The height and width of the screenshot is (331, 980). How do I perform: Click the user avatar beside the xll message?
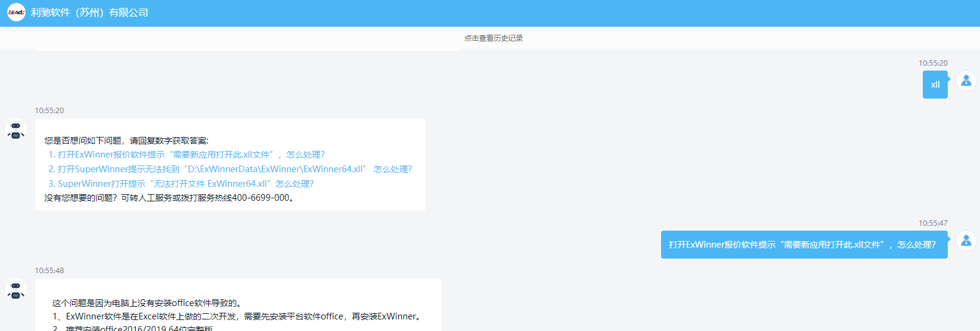click(966, 80)
